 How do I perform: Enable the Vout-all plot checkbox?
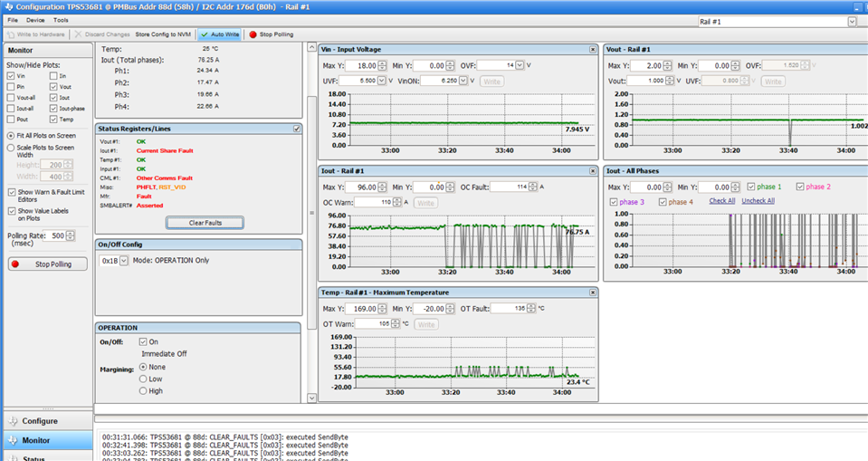point(11,98)
